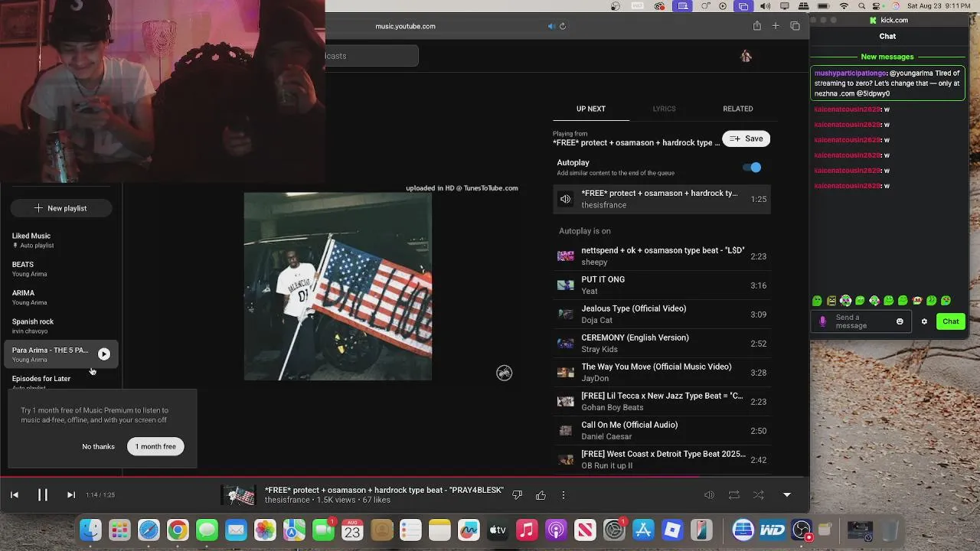The image size is (980, 551).
Task: Open Finder from the dock
Action: [91, 530]
